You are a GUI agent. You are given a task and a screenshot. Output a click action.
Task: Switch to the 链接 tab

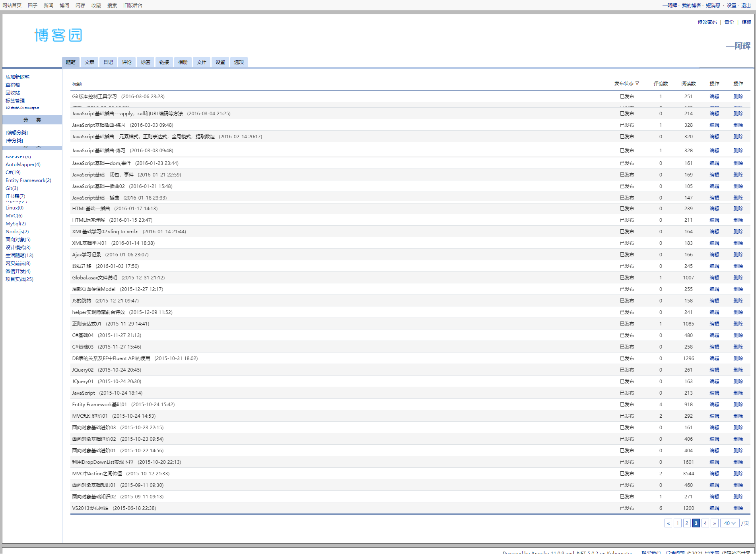164,62
